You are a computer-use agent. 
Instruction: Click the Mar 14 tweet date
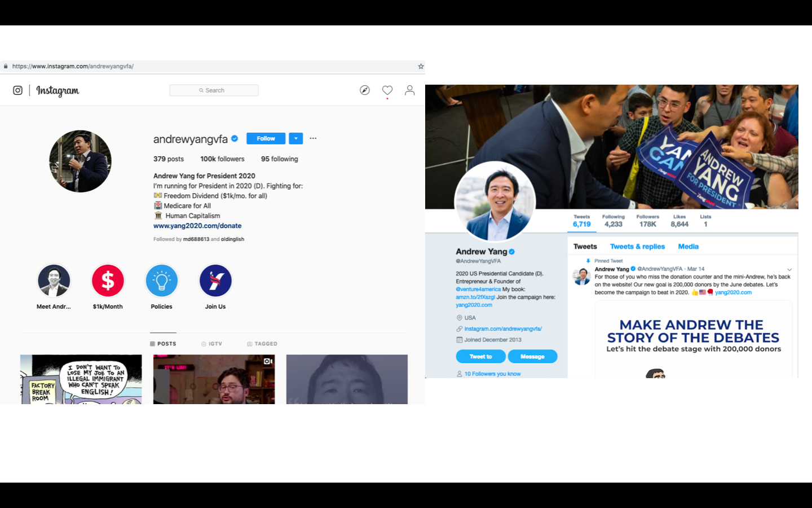(696, 269)
